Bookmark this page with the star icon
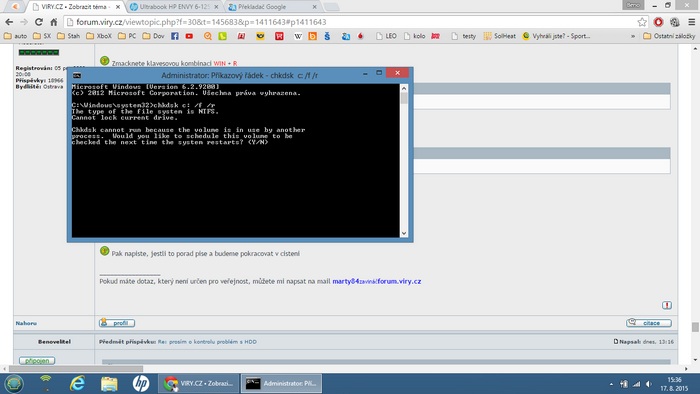The height and width of the screenshot is (394, 700). click(x=642, y=22)
